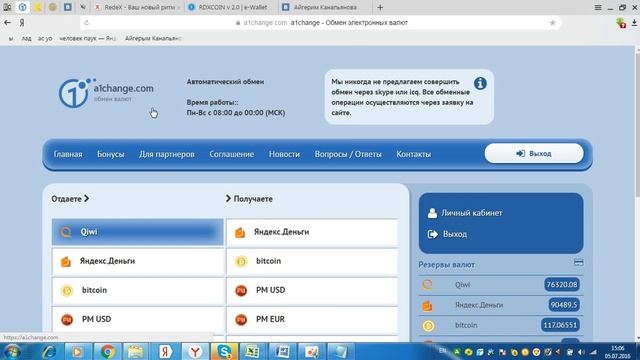Click the browser back arrow

click(7, 23)
